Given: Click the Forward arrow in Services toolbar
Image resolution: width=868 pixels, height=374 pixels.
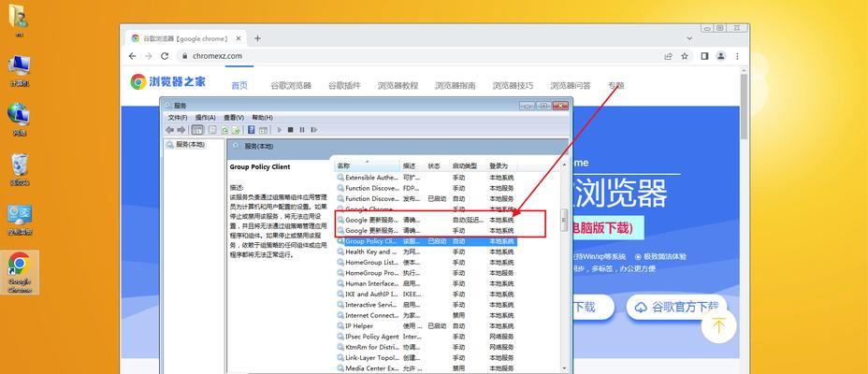Looking at the screenshot, I should coord(181,130).
